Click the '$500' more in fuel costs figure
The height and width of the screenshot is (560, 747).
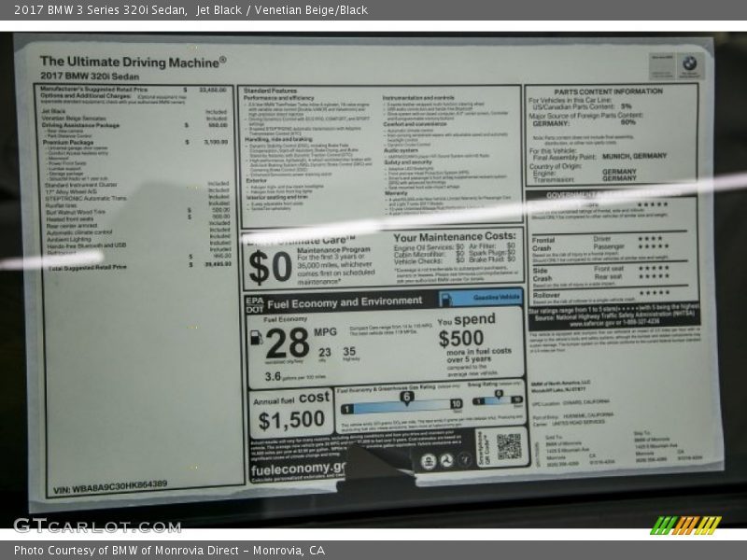pos(460,338)
